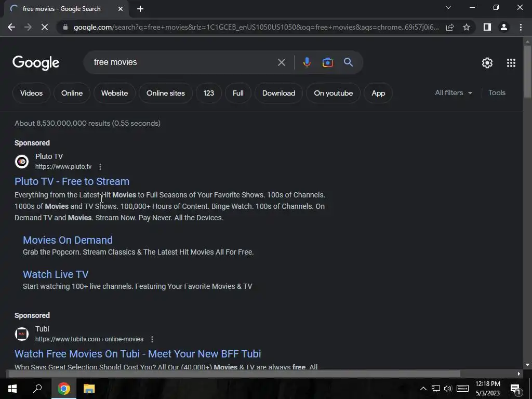532x399 pixels.
Task: Click the lock site info icon
Action: pyautogui.click(x=65, y=27)
